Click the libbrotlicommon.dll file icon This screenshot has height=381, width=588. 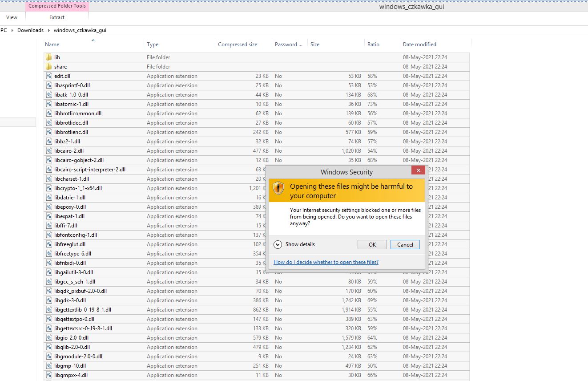click(49, 113)
